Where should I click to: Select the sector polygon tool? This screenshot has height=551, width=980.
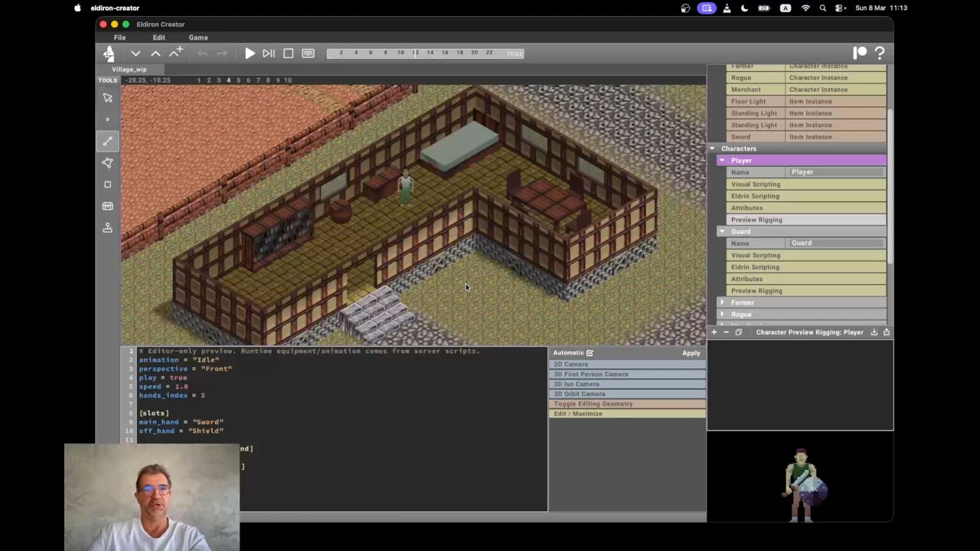click(x=108, y=162)
